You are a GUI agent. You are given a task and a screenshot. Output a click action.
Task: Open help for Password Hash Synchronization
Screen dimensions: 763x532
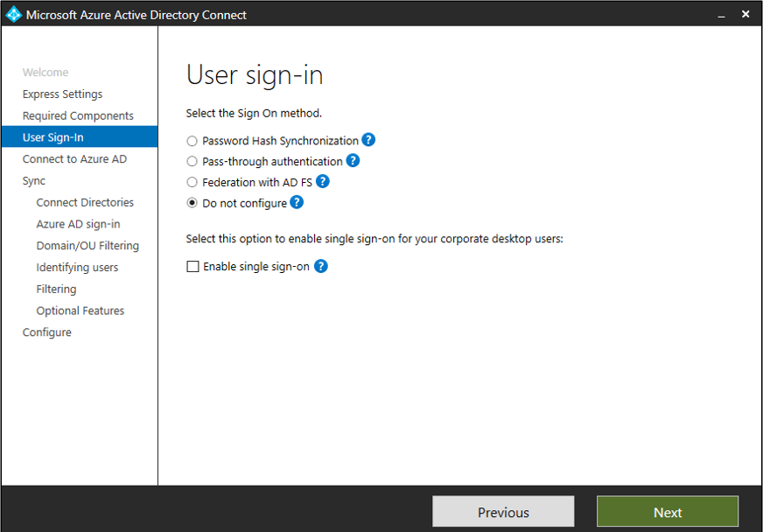tap(368, 139)
